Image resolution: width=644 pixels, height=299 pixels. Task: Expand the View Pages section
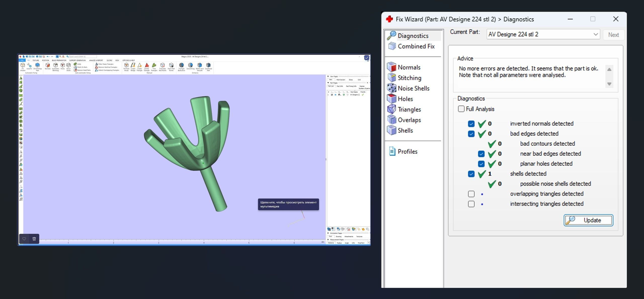(328, 76)
